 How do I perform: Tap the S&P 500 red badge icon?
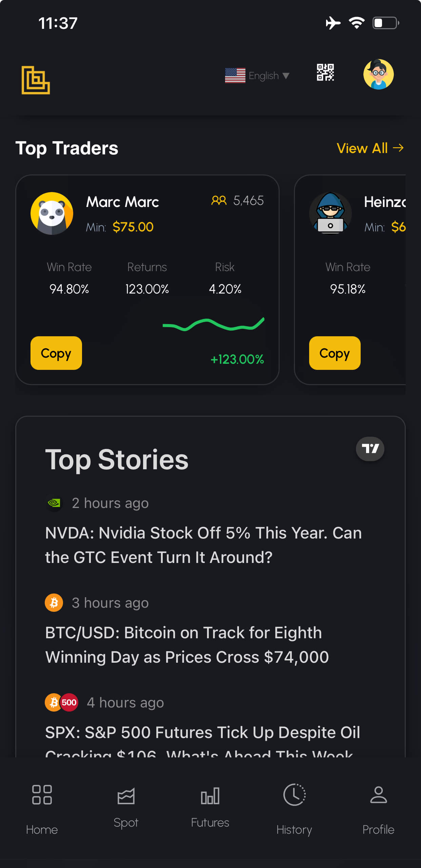point(69,702)
